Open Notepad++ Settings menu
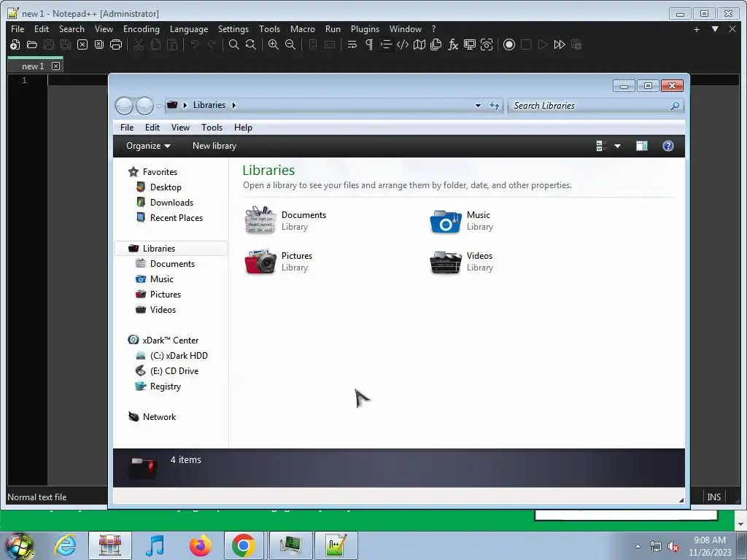Image resolution: width=747 pixels, height=560 pixels. [233, 29]
